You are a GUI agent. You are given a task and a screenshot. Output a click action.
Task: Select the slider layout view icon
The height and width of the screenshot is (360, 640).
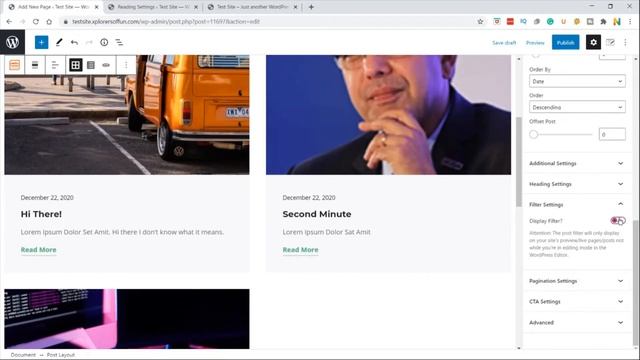(x=106, y=65)
